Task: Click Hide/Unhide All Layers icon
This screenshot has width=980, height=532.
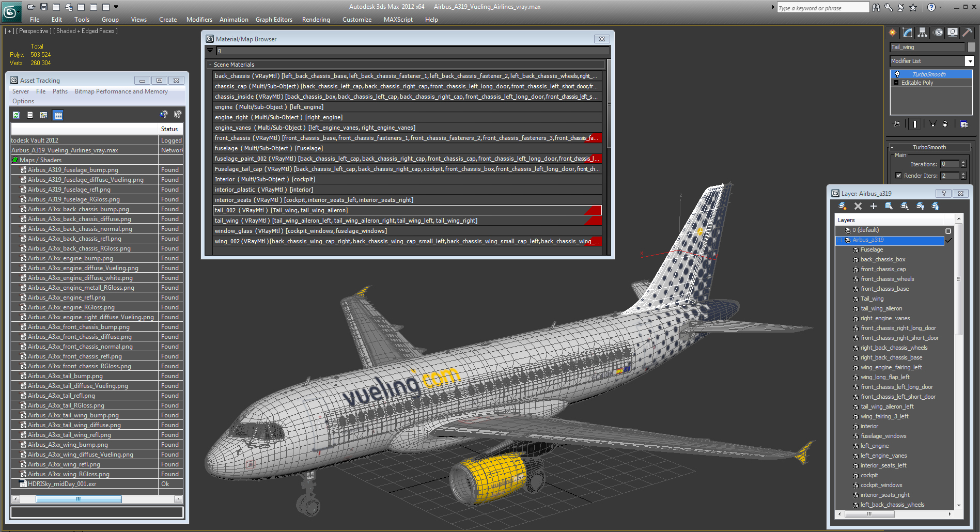Action: click(920, 206)
